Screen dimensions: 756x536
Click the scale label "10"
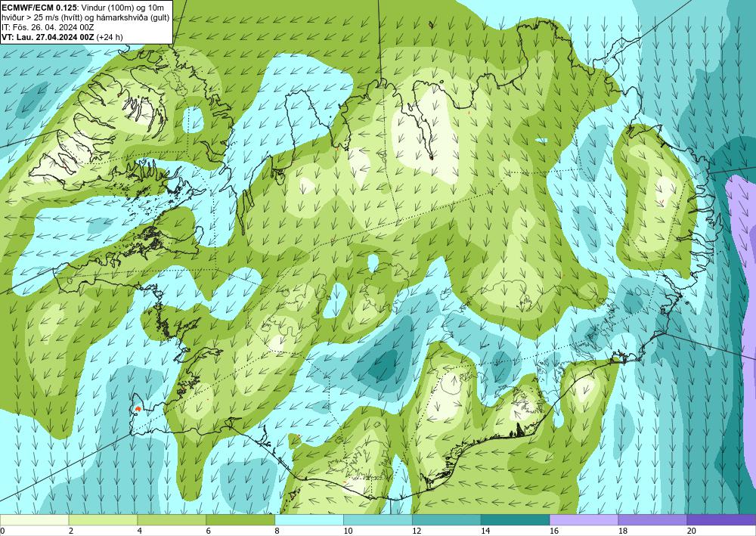point(348,531)
